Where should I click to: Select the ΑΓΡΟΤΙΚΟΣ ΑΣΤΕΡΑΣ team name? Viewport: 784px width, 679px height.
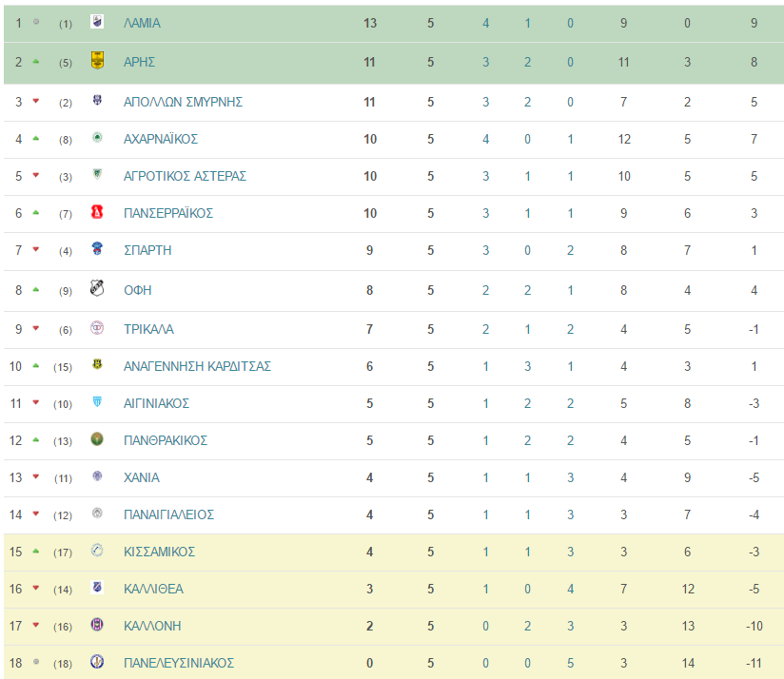pos(185,176)
